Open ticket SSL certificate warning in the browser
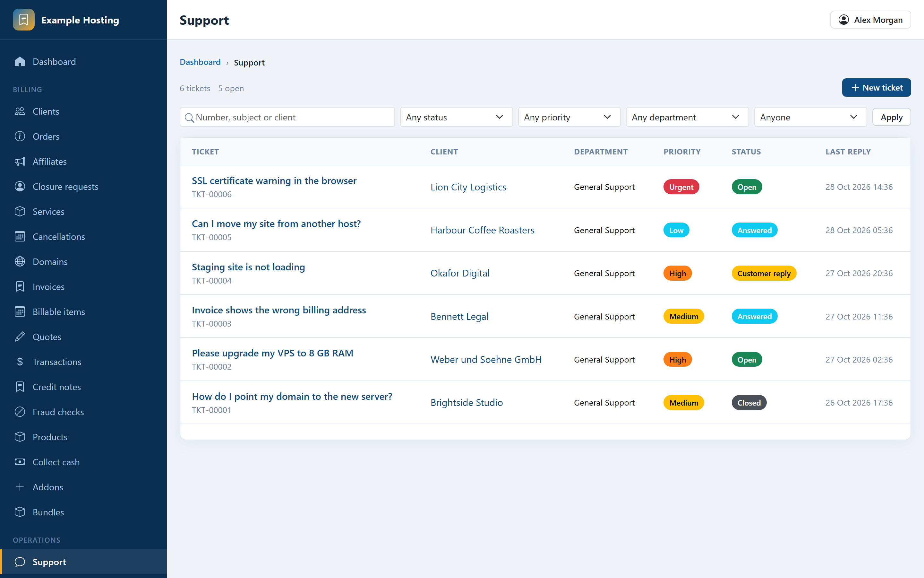This screenshot has height=578, width=924. point(274,180)
